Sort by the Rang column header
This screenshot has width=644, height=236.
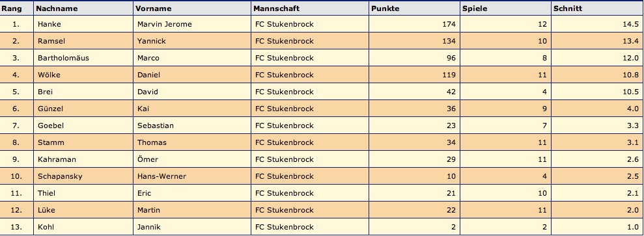12,8
